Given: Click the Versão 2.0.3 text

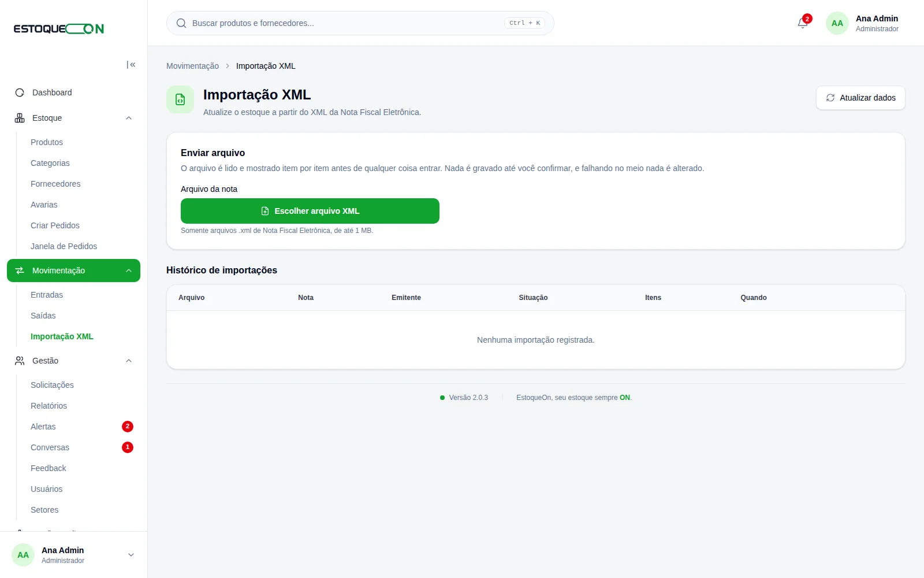Looking at the screenshot, I should (468, 398).
